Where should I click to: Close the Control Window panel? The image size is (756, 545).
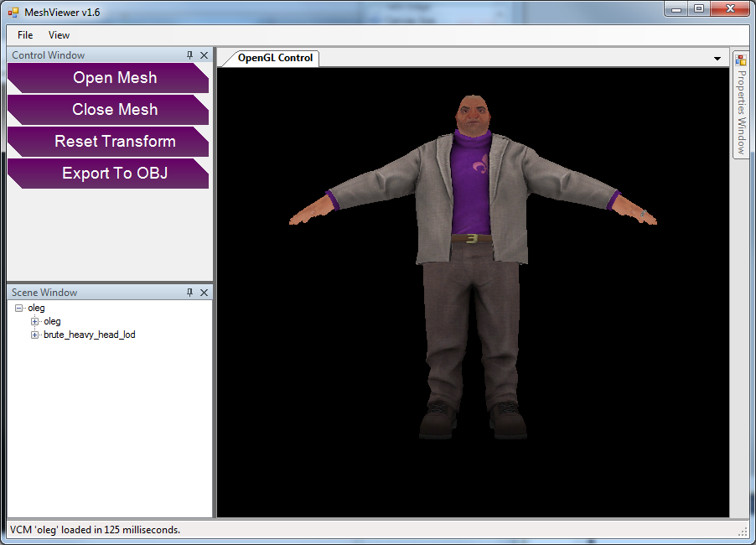click(204, 55)
